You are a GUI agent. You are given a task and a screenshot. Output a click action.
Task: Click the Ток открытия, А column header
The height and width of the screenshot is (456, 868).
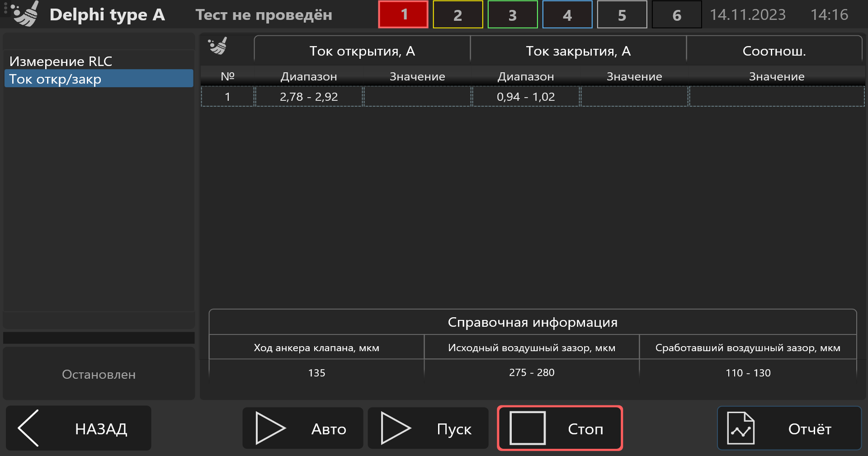[362, 51]
